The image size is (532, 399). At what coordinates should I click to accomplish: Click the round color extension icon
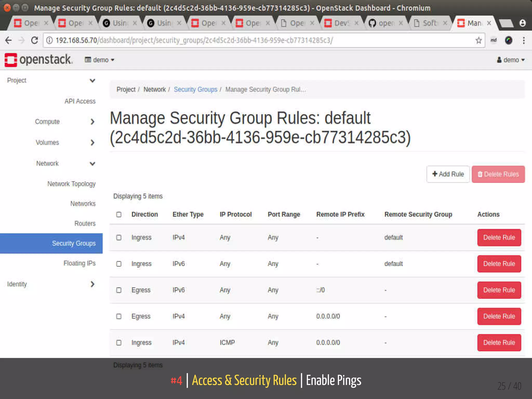pos(509,40)
